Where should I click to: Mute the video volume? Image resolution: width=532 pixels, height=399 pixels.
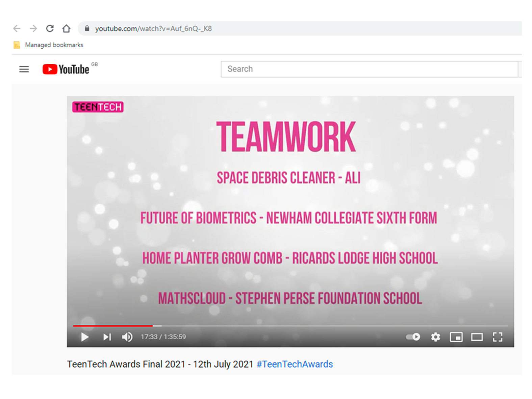(127, 337)
